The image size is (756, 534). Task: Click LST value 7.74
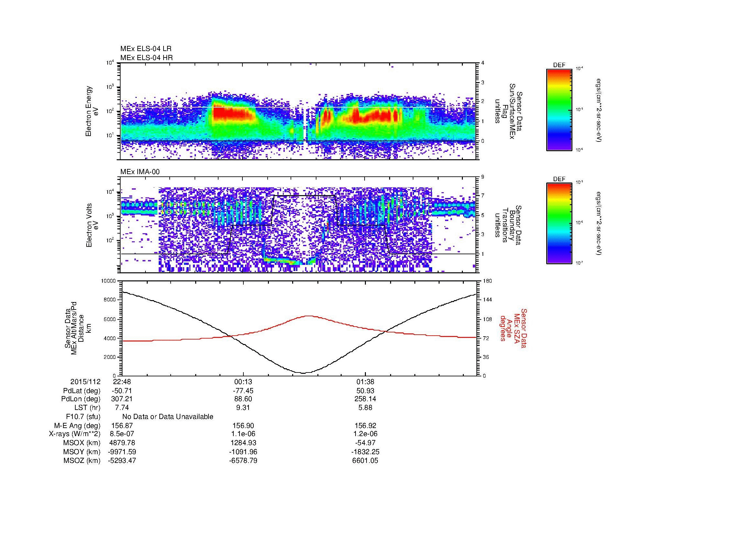[x=122, y=408]
